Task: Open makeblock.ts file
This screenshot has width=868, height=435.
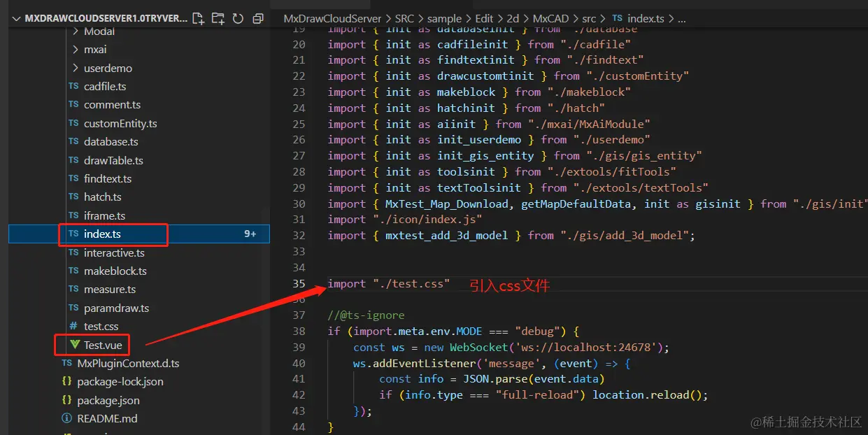Action: (115, 271)
